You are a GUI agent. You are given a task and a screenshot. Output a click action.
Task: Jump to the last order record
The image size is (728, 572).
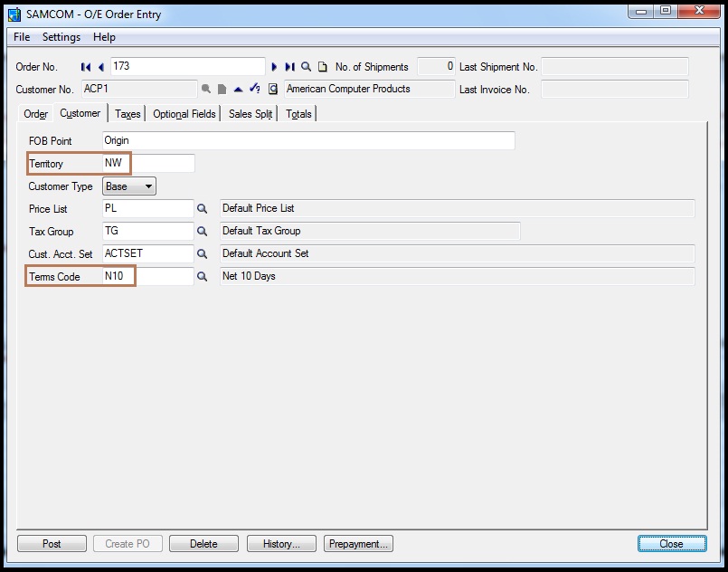pyautogui.click(x=289, y=67)
